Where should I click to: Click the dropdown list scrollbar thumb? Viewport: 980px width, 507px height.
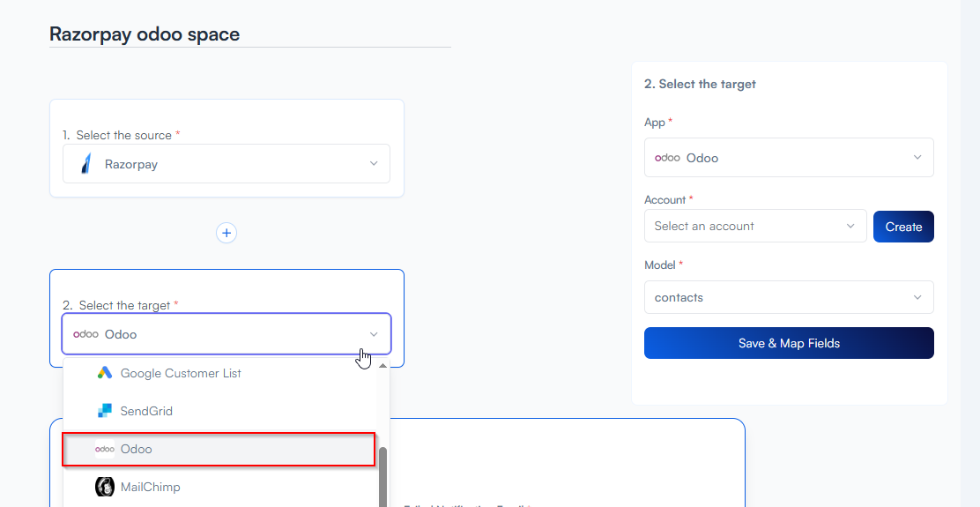click(383, 476)
